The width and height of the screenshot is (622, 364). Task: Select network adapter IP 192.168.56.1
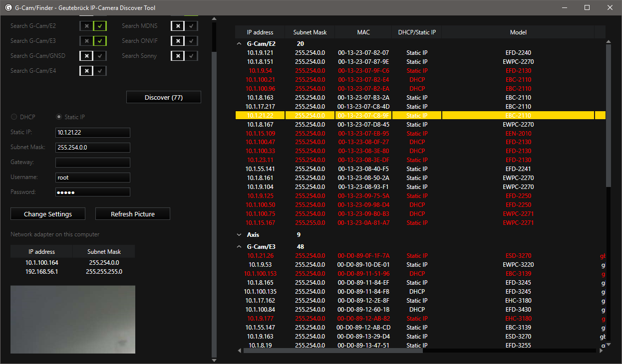pyautogui.click(x=42, y=272)
